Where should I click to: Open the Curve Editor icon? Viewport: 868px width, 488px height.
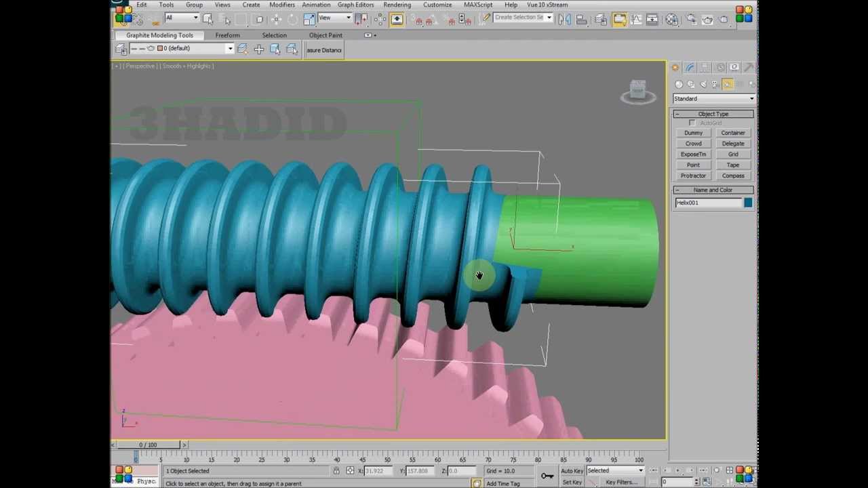[636, 19]
